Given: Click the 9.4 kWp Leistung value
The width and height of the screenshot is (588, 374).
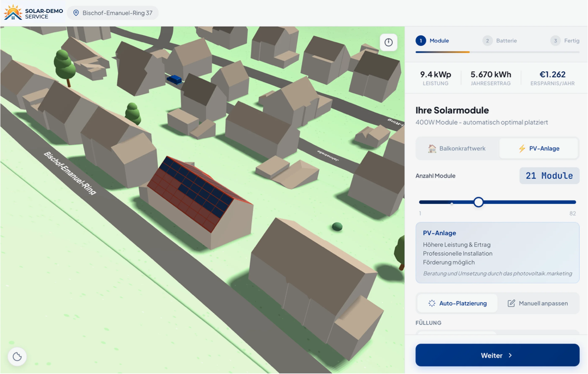Looking at the screenshot, I should click(435, 75).
